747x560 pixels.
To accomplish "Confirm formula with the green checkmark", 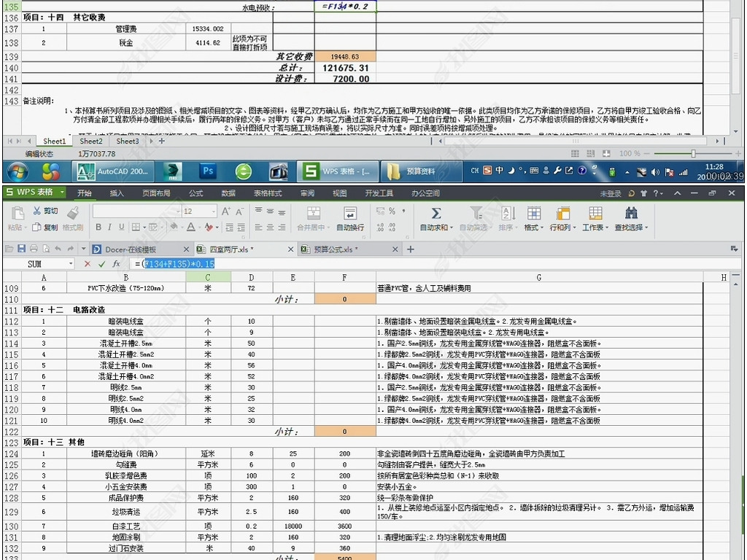I will coord(101,264).
